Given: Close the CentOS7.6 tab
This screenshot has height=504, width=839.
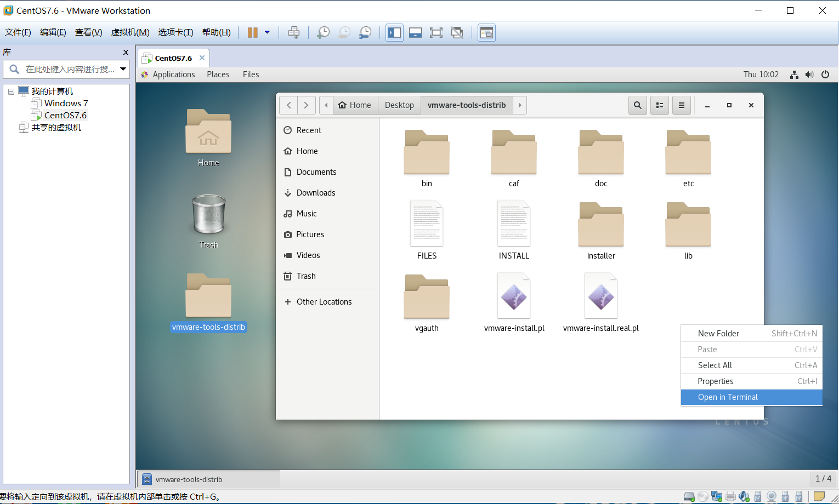Looking at the screenshot, I should [x=202, y=58].
